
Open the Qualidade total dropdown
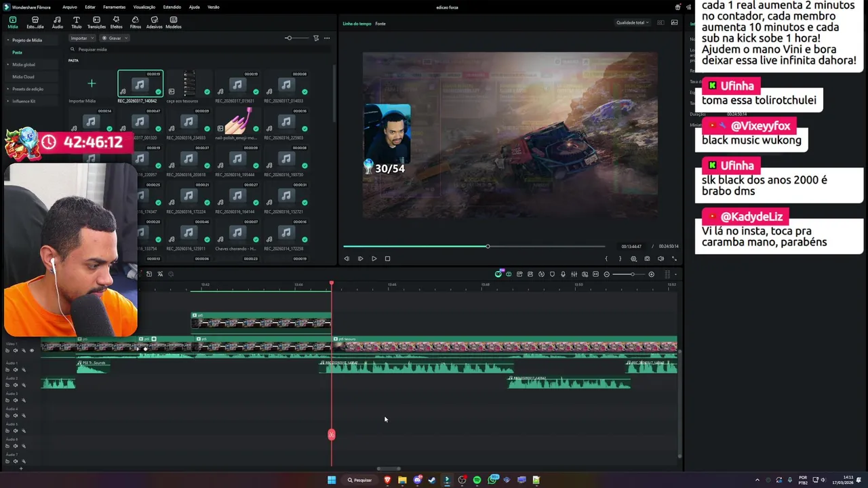632,22
